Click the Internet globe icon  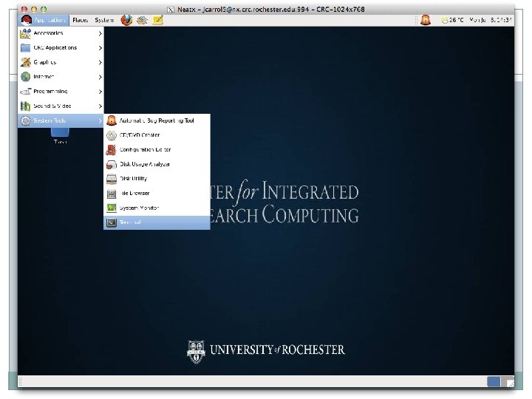tap(25, 77)
